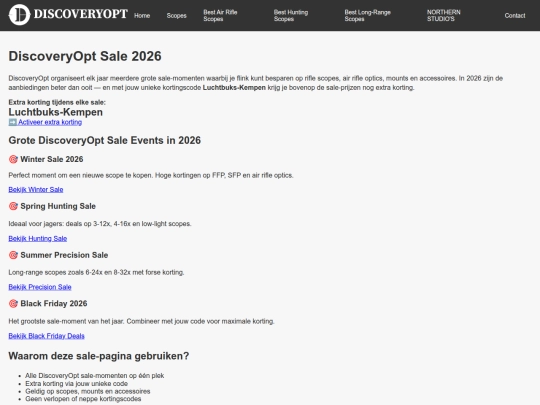Click the DiscoveryOpt Sale 2026 page heading

click(x=85, y=56)
